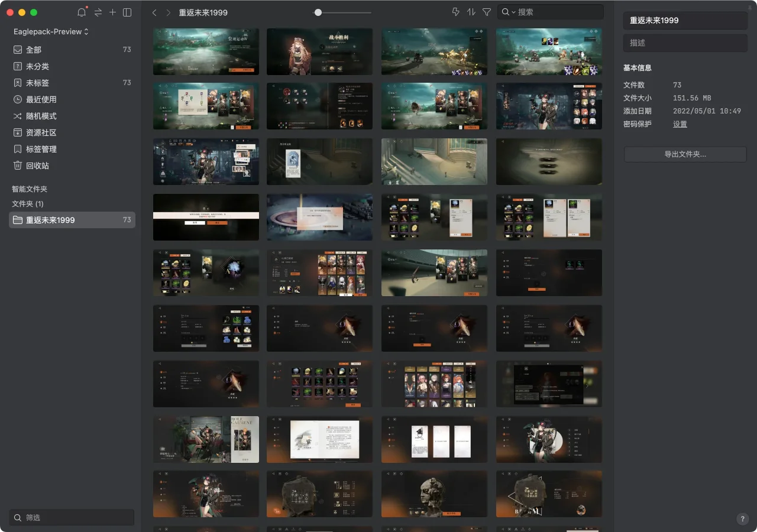Toggle the sidebar layout panel icon

127,12
